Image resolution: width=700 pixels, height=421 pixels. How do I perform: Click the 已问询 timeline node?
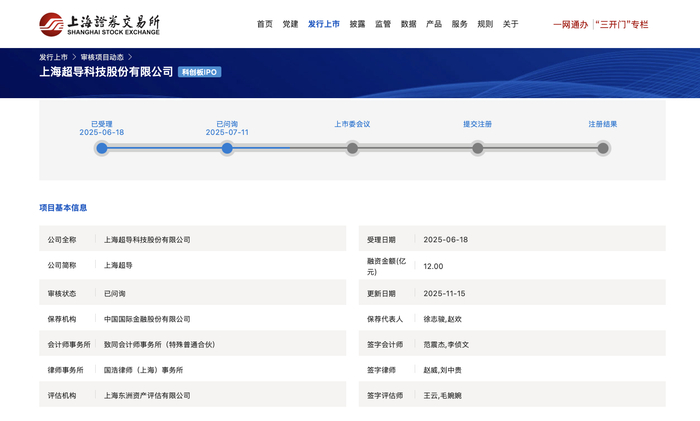coord(227,148)
